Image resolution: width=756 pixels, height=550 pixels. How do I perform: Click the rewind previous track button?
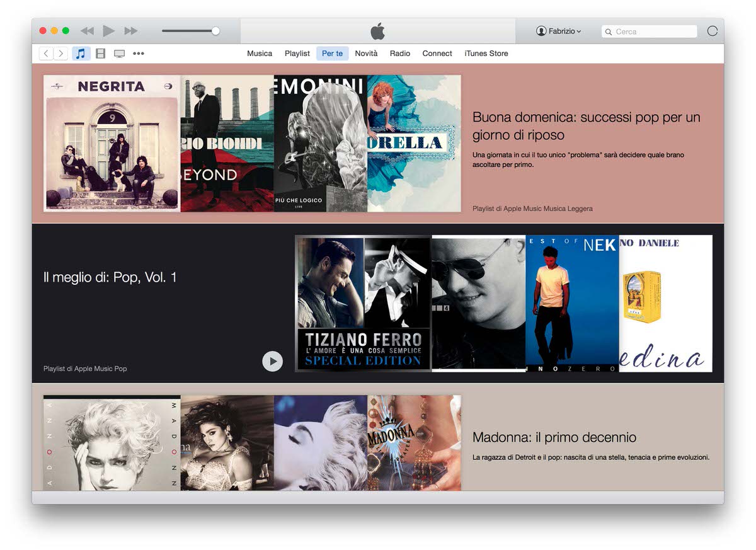pos(87,31)
